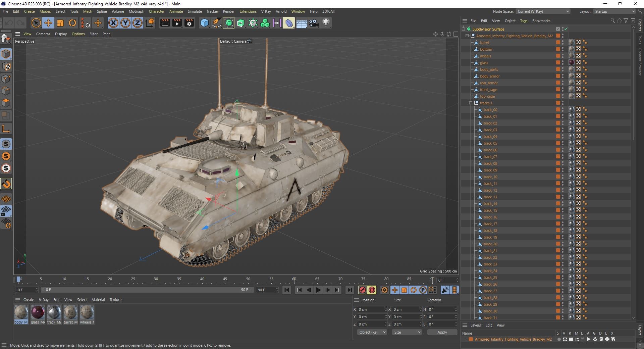Open the Layout Startup dropdown
The height and width of the screenshot is (349, 644).
[614, 11]
